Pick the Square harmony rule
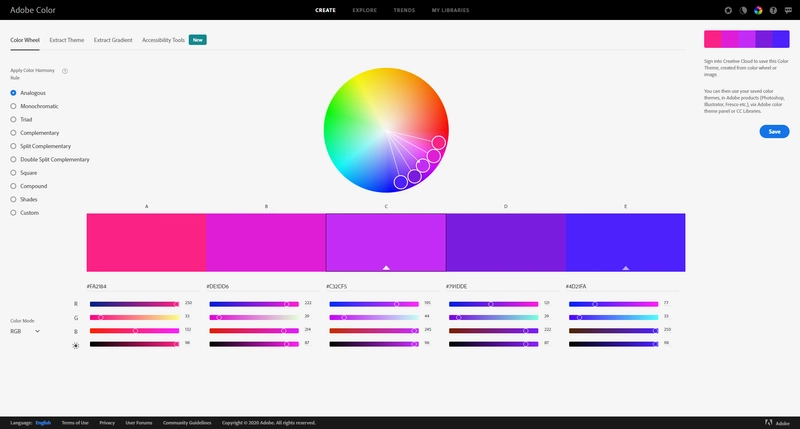The height and width of the screenshot is (429, 800). click(x=24, y=172)
